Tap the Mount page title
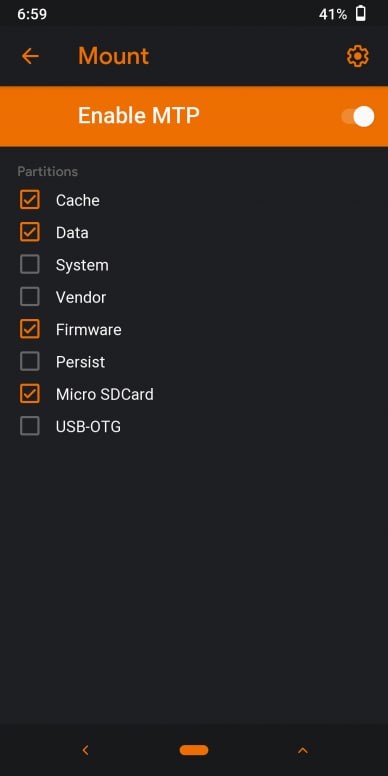 [x=113, y=55]
